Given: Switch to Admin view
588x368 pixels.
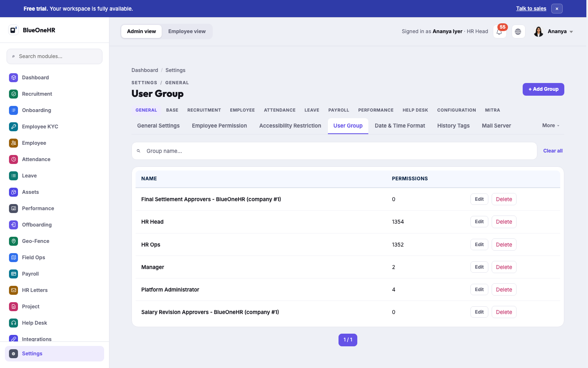Looking at the screenshot, I should coord(141,31).
